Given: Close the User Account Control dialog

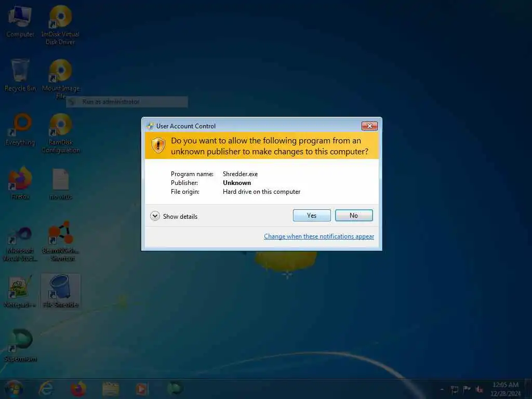Looking at the screenshot, I should [369, 126].
